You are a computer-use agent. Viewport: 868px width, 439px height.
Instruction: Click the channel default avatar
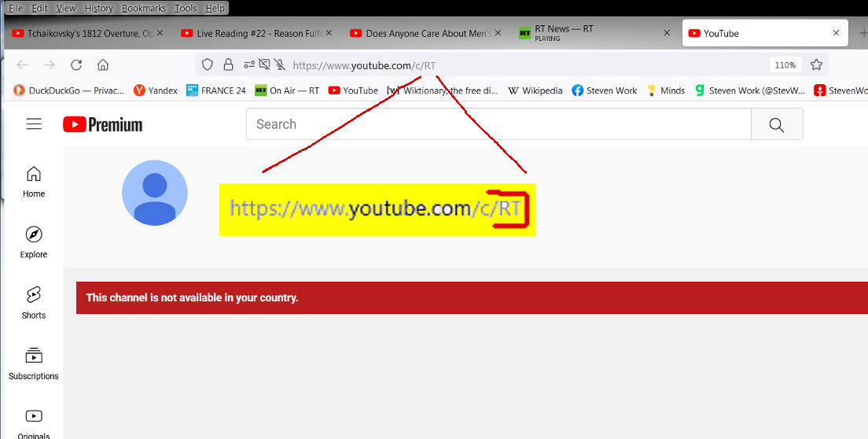tap(154, 193)
